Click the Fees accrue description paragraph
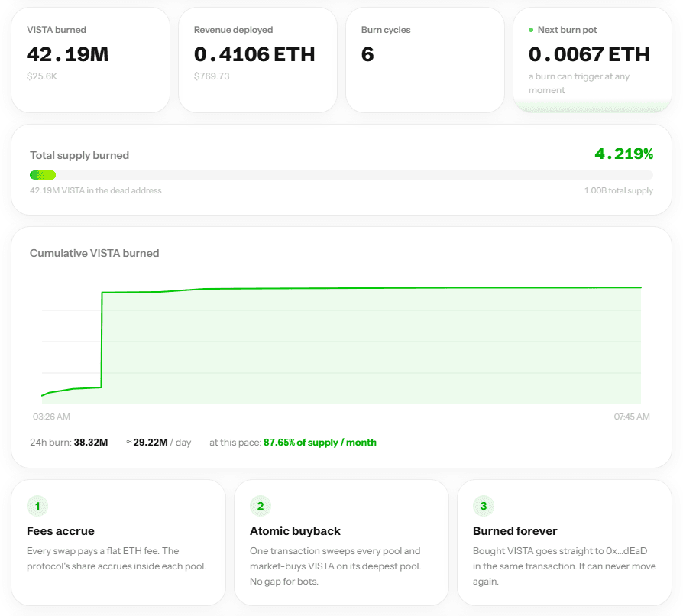 (x=117, y=559)
